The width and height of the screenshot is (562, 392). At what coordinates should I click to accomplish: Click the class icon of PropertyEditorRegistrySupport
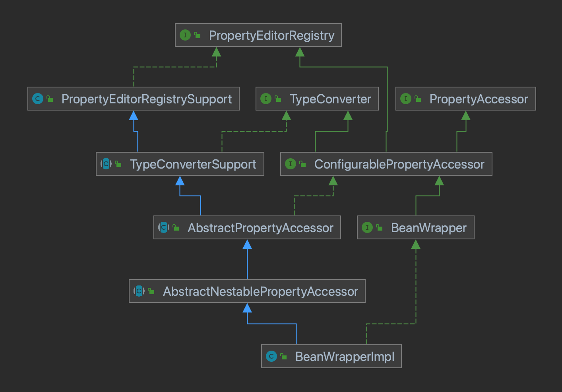coord(38,99)
